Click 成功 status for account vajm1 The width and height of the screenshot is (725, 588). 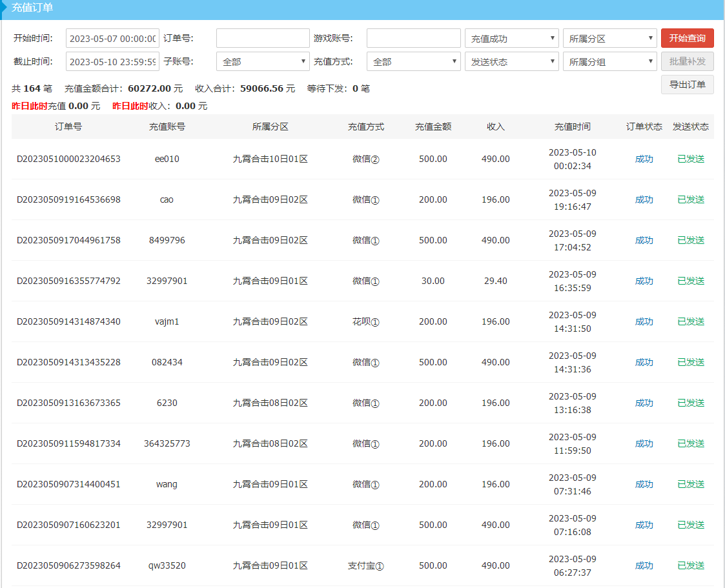point(644,322)
